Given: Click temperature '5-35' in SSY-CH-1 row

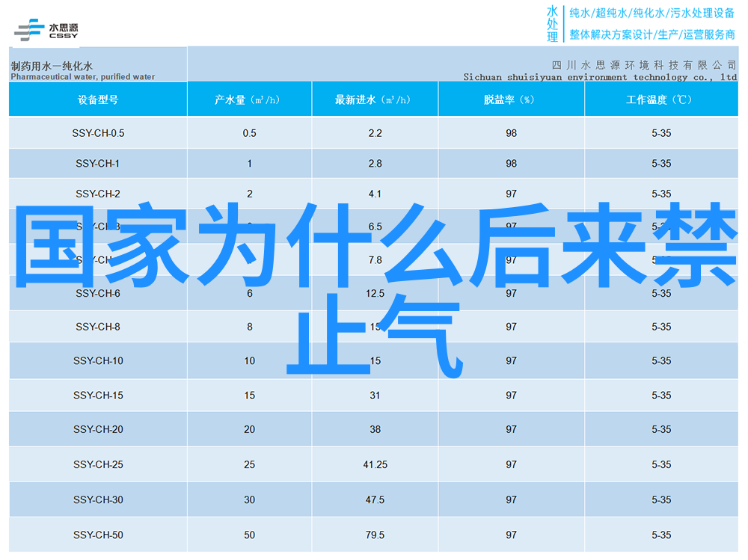Looking at the screenshot, I should pos(661,164).
